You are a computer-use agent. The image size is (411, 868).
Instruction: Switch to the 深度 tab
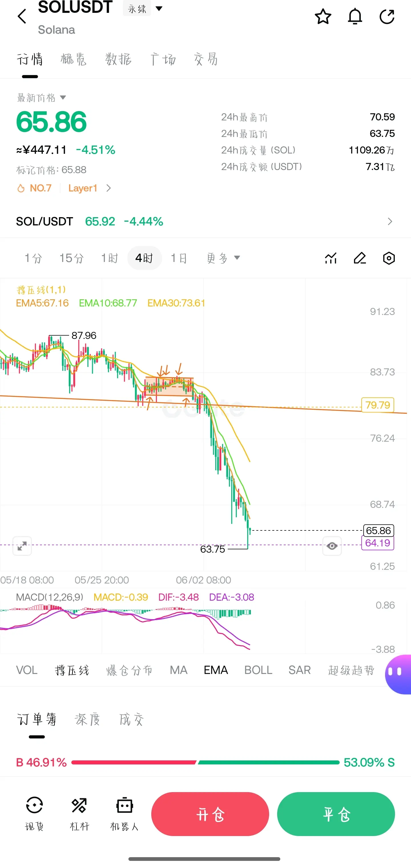[87, 720]
